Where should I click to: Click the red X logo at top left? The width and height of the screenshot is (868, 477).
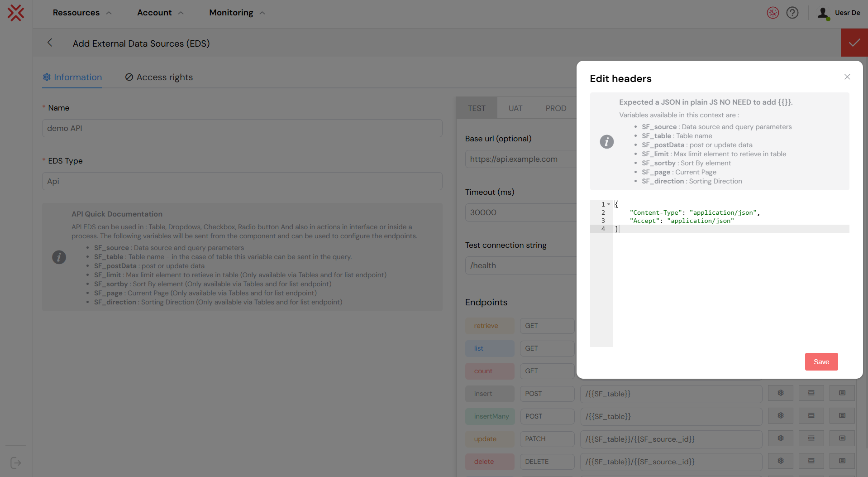click(16, 13)
